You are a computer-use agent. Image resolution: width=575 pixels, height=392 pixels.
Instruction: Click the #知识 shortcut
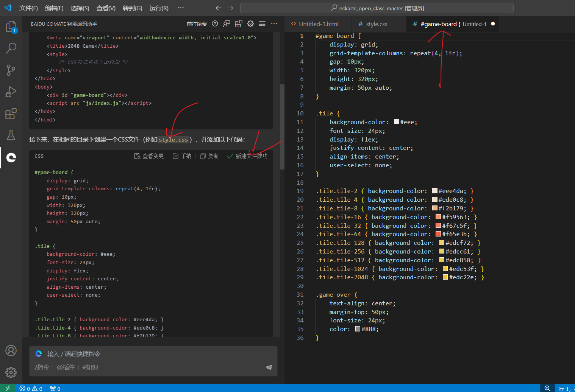(x=90, y=367)
